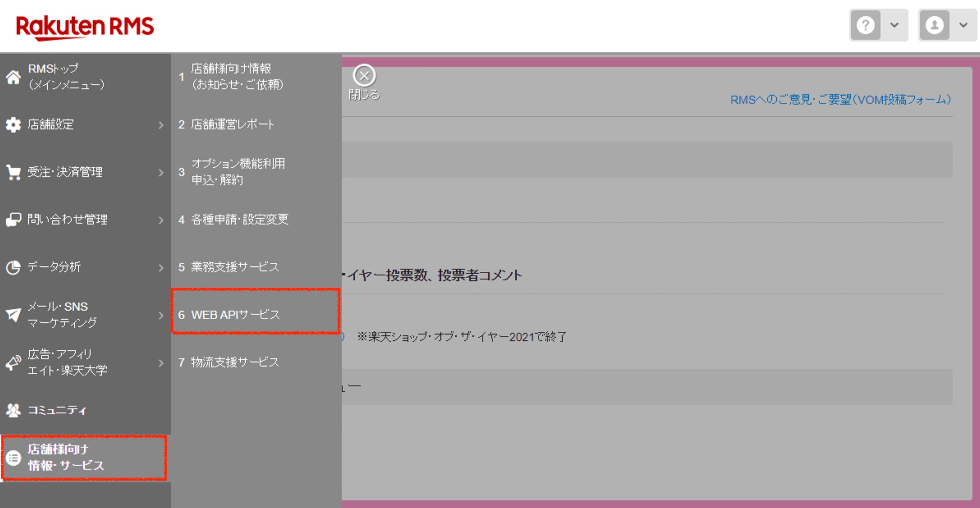Click the data analysis pie chart icon
This screenshot has height=508, width=980.
pos(13,268)
